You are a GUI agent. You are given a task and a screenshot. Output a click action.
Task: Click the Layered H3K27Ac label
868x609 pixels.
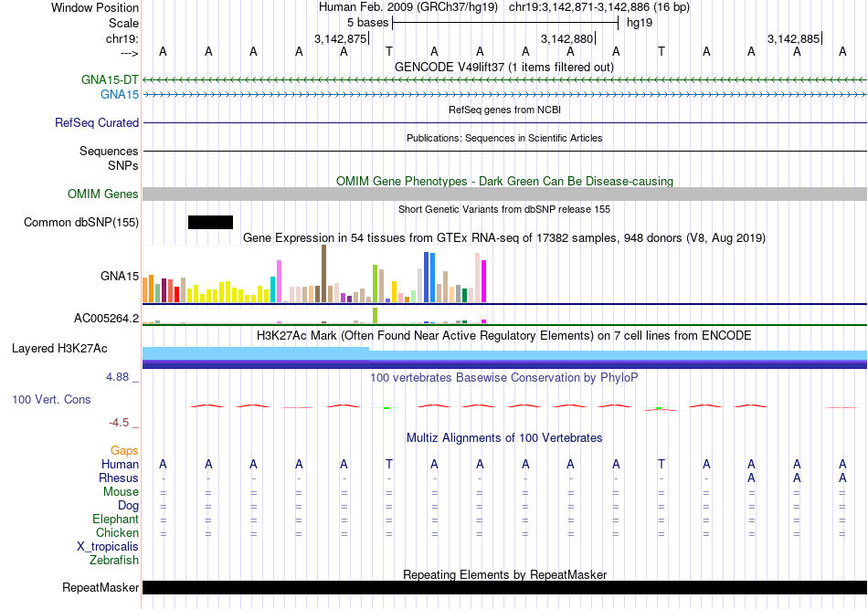tap(59, 349)
